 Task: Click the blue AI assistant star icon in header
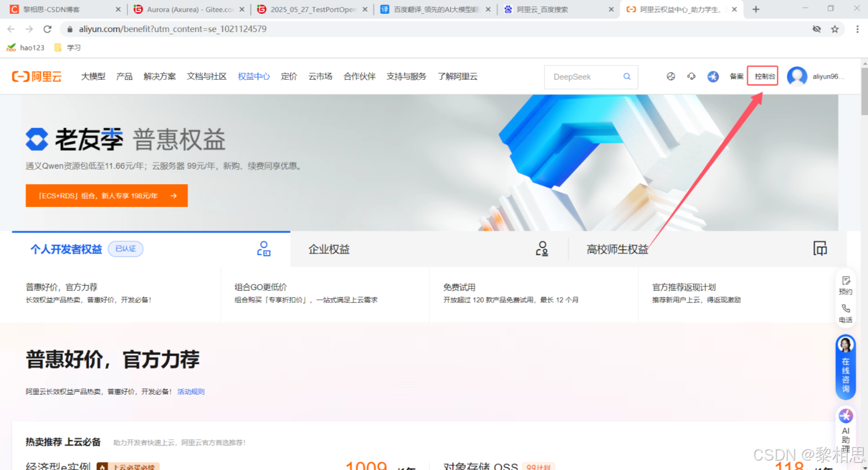713,76
